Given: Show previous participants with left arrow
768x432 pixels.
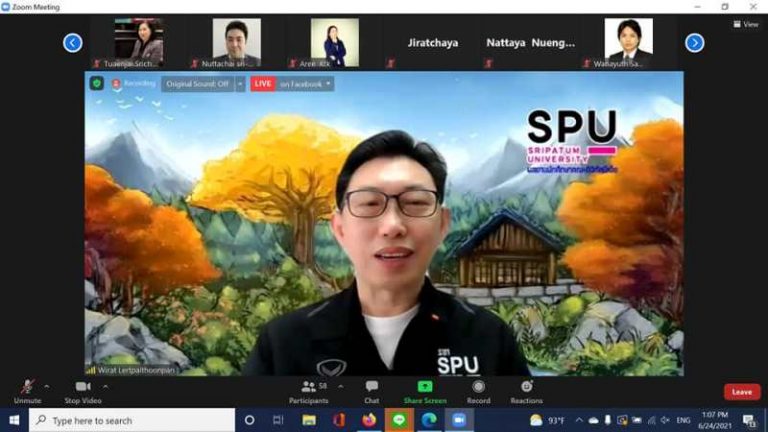Looking at the screenshot, I should click(x=72, y=43).
